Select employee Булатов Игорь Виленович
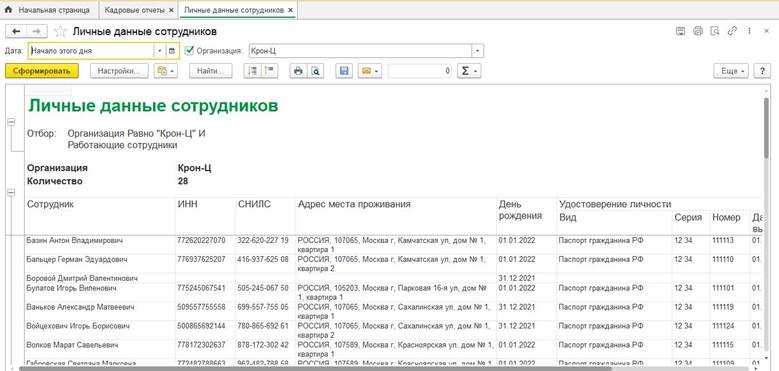 point(72,288)
